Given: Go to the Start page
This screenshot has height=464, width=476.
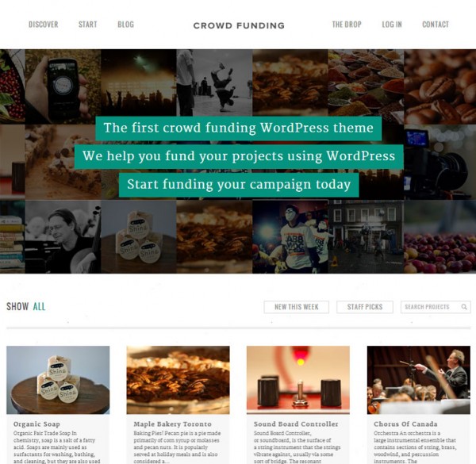Looking at the screenshot, I should pyautogui.click(x=88, y=25).
